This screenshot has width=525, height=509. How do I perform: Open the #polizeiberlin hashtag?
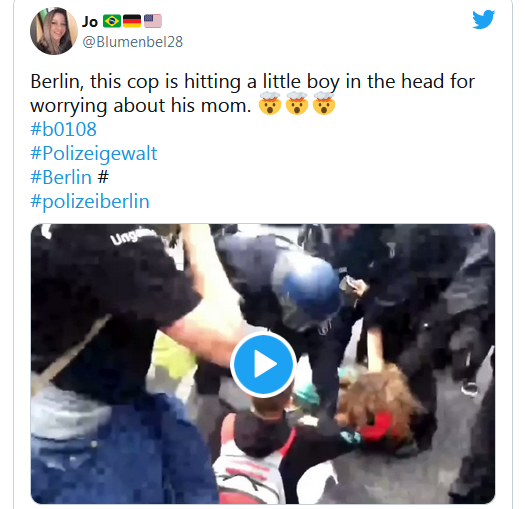tap(90, 202)
